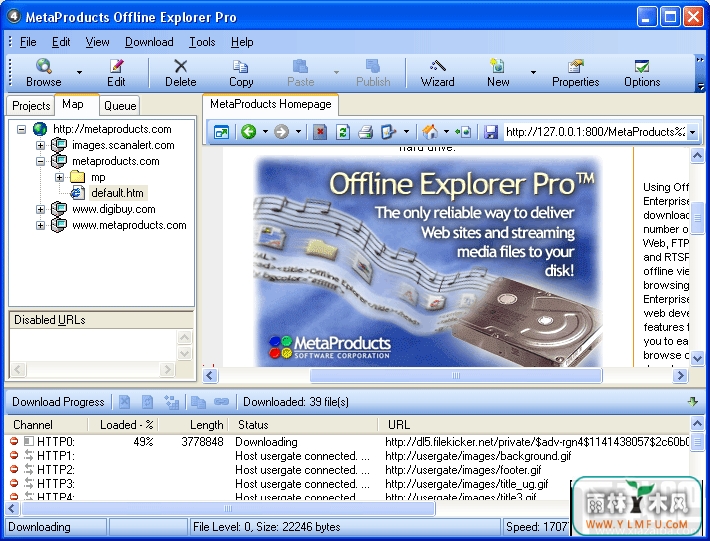Viewport: 710px width, 541px height.
Task: Click the Refresh page icon
Action: point(343,132)
